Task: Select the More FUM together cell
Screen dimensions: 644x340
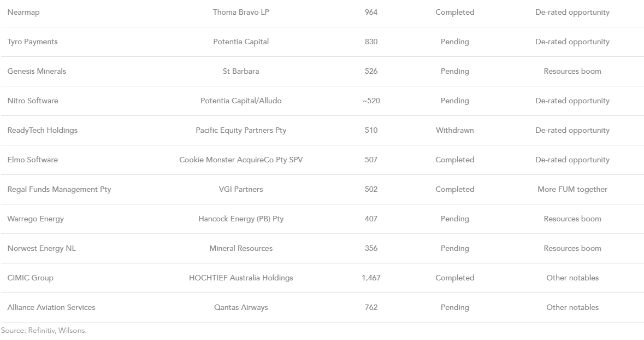Action: [572, 189]
